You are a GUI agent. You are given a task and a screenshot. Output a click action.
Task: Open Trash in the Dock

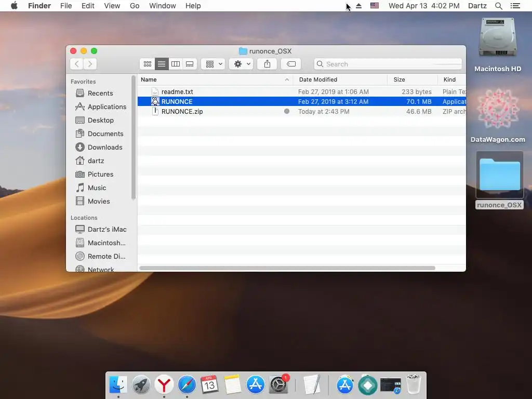click(414, 385)
